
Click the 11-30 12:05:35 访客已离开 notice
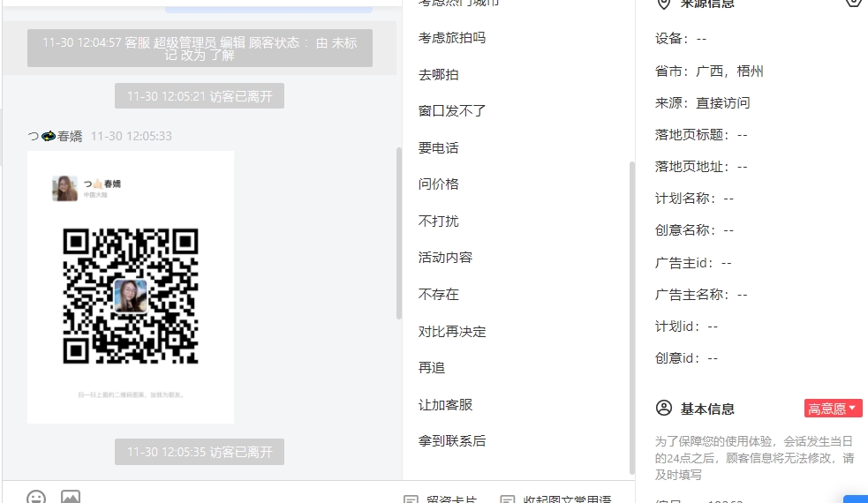click(x=200, y=452)
